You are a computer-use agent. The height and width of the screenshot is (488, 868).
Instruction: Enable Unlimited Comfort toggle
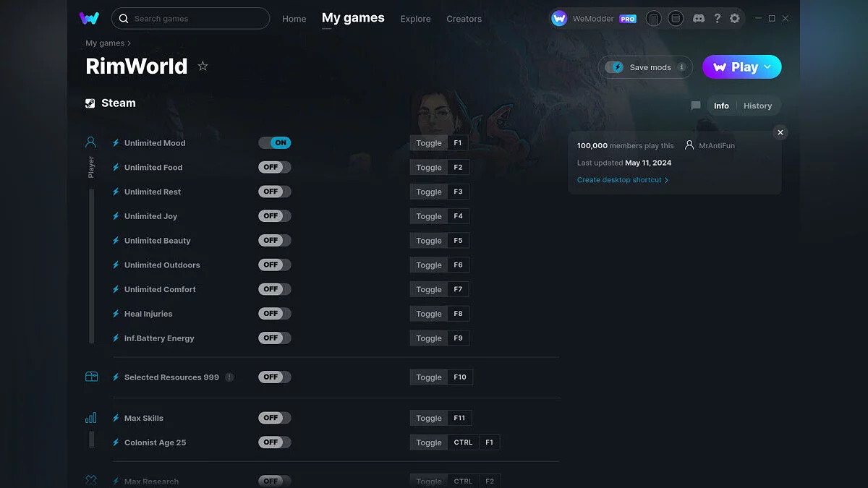click(275, 289)
